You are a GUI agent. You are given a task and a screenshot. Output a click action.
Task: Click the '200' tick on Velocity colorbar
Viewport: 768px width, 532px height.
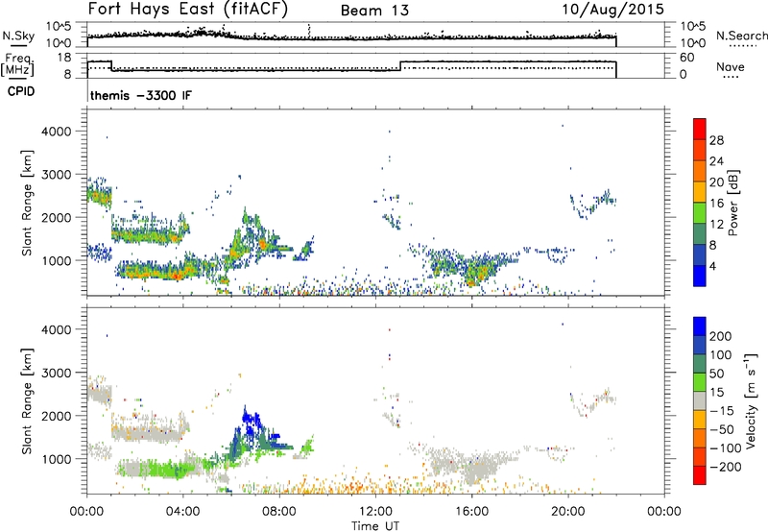[721, 336]
